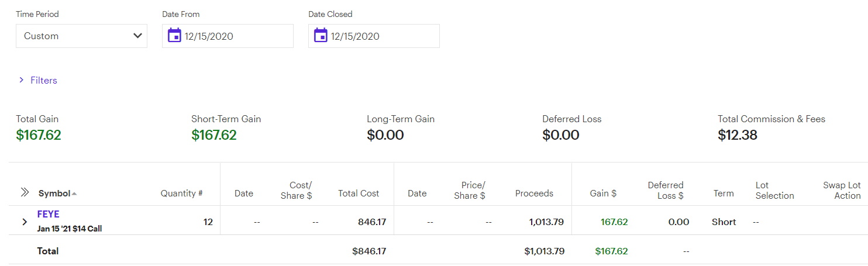The width and height of the screenshot is (868, 266).
Task: Expand the FEYE row details
Action: (x=25, y=222)
